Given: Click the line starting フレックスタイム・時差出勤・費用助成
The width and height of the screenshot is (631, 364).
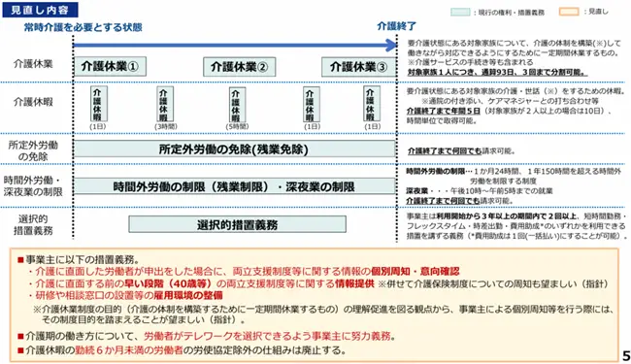Looking at the screenshot, I should coord(516,226).
